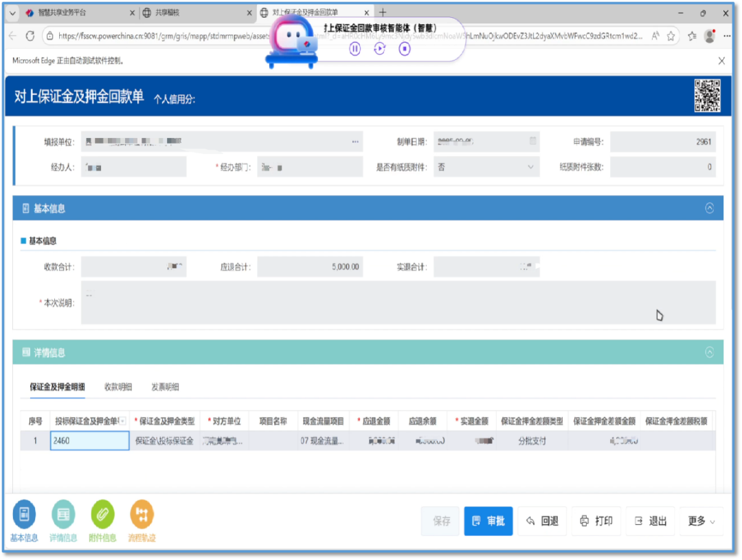Viewport: 742px width, 560px height.
Task: Switch to 收款明细 tab
Action: tap(118, 387)
